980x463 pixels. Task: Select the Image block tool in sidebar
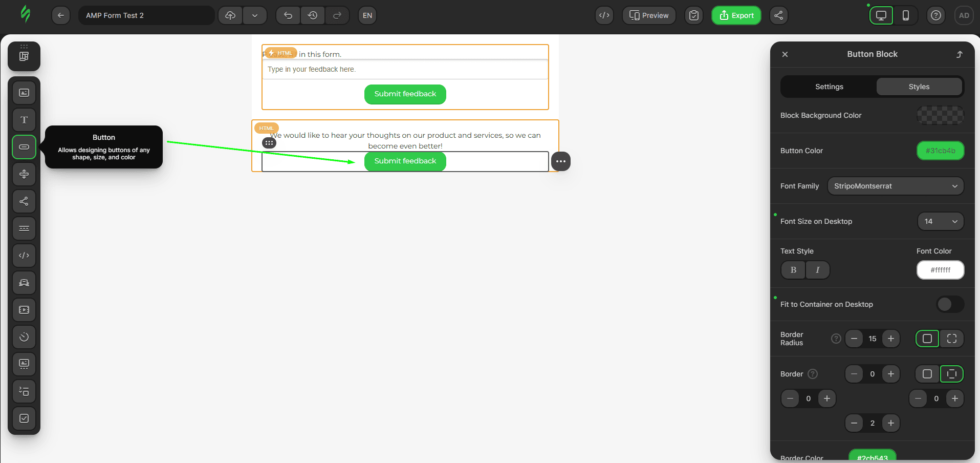[24, 93]
